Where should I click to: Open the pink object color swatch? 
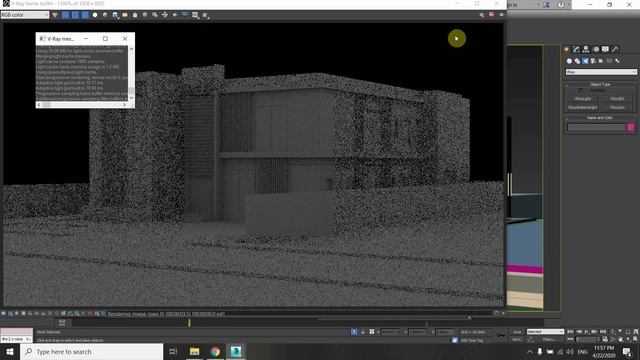click(x=631, y=127)
